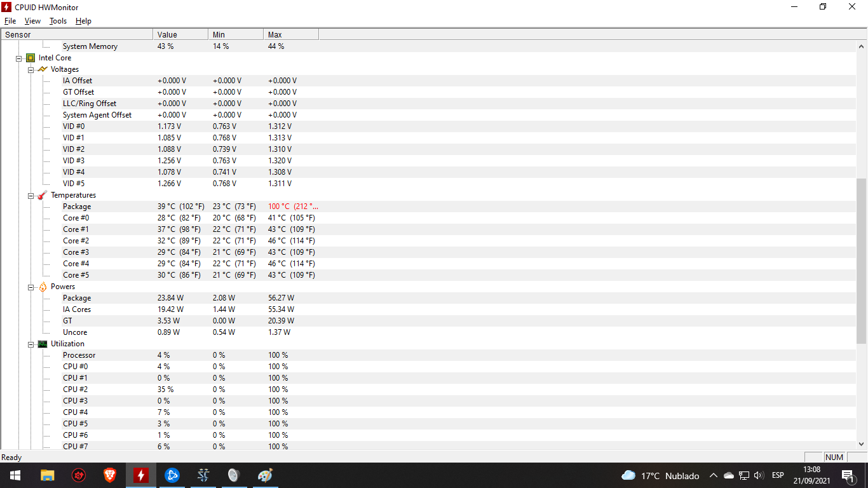Click the OneDrive cloud tray icon

coord(729,475)
